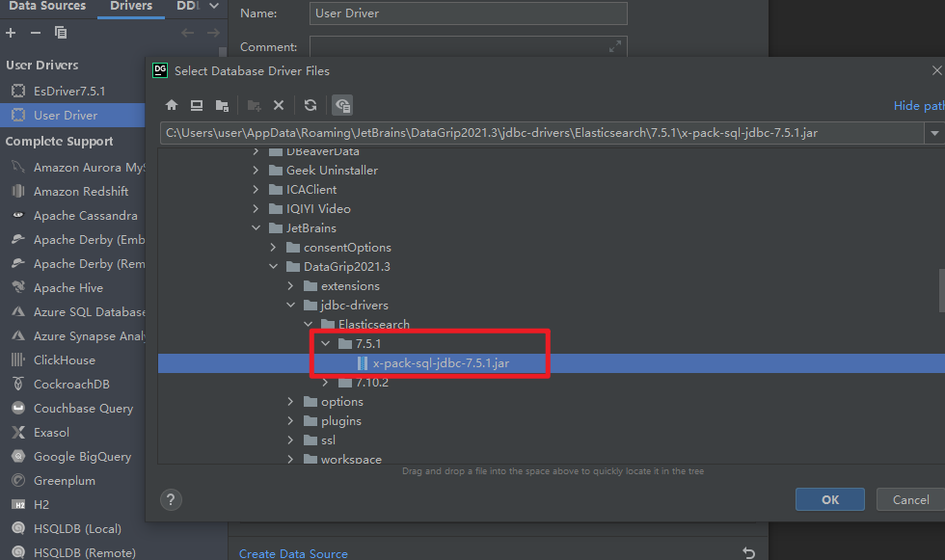The width and height of the screenshot is (945, 560).
Task: Select Google BigQuery driver icon
Action: click(x=18, y=457)
